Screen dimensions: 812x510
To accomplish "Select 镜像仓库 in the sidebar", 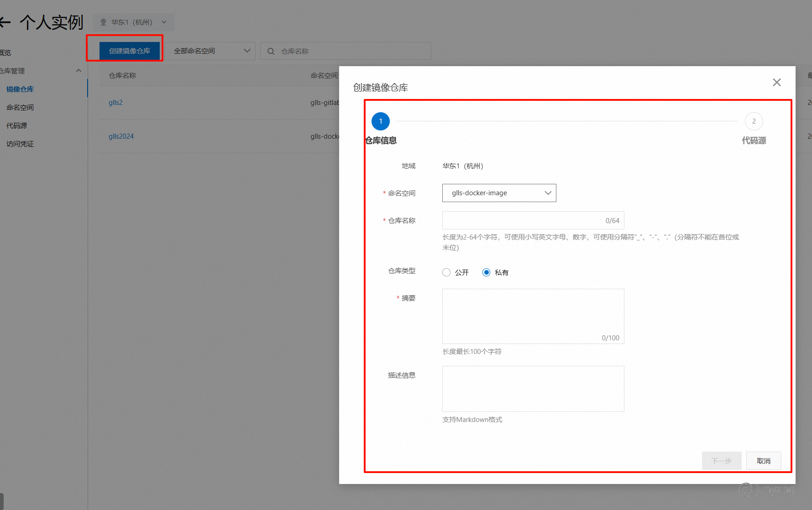I will [20, 89].
